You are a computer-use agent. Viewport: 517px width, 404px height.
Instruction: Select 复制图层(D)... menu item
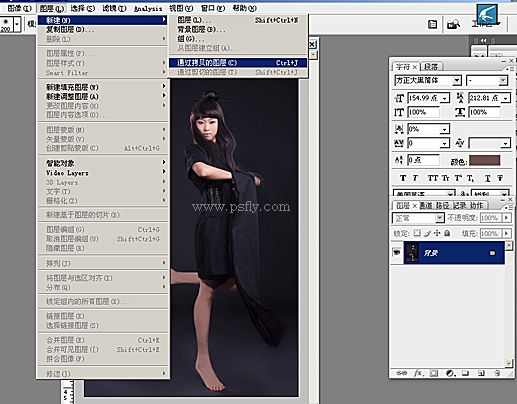click(103, 30)
